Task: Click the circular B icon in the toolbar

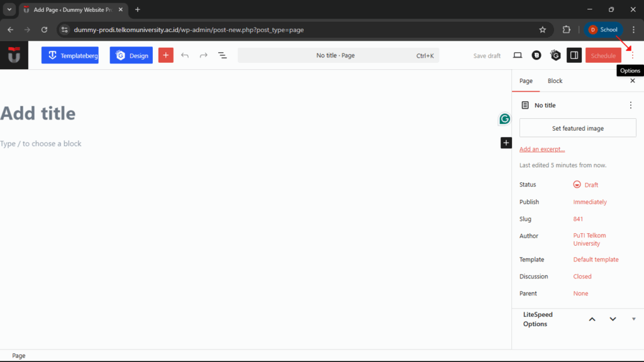Action: tap(536, 55)
